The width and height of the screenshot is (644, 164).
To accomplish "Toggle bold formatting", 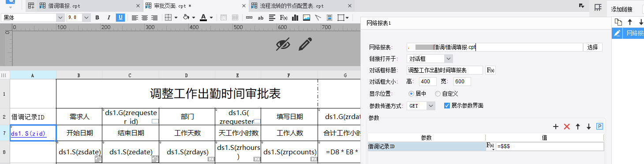I will click(97, 18).
